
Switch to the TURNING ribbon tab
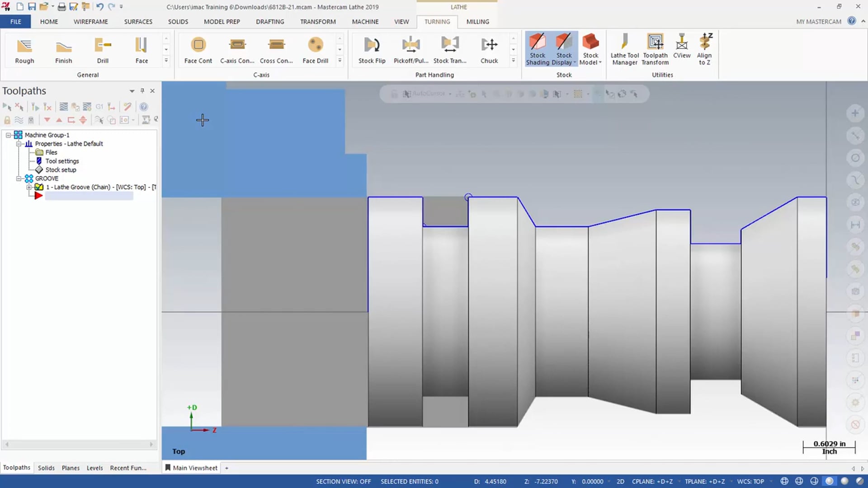coord(438,21)
